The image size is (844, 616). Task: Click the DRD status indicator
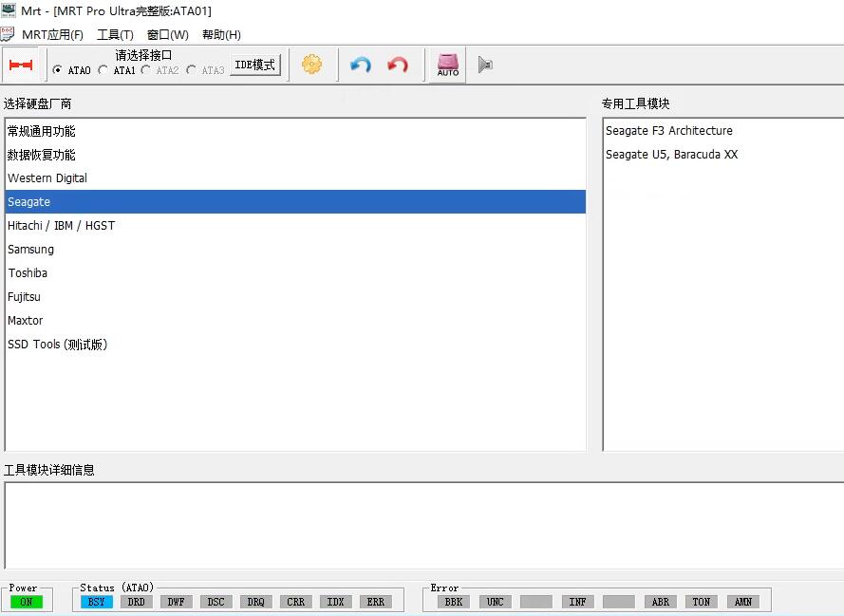click(x=136, y=602)
